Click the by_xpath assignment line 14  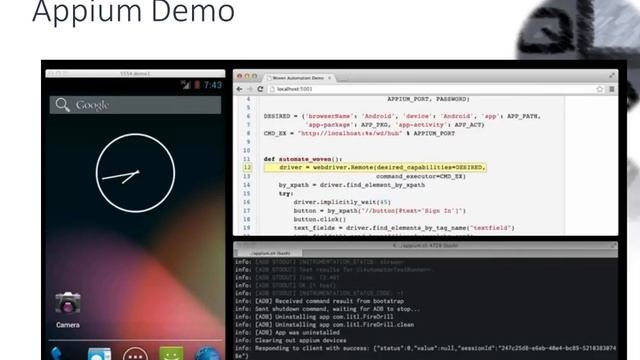pos(352,185)
